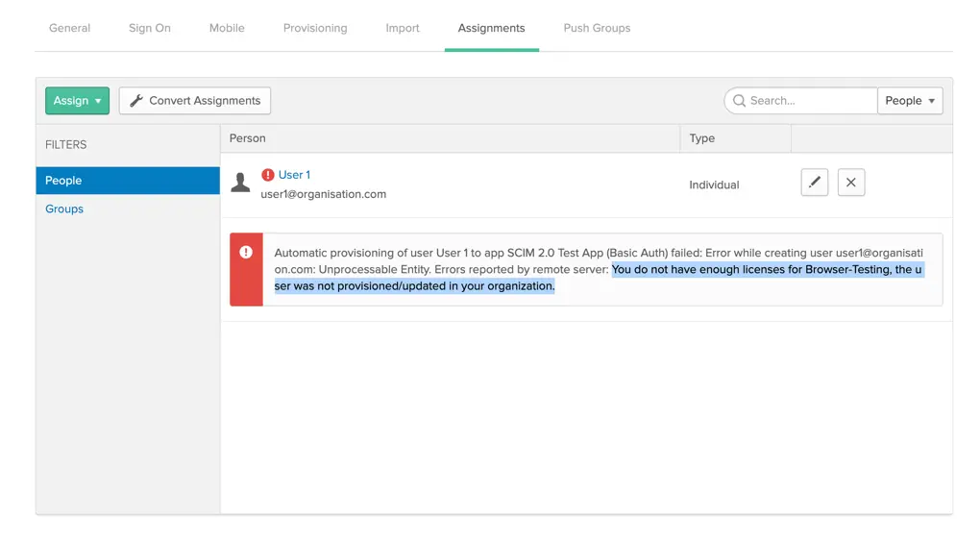Image resolution: width=980 pixels, height=541 pixels.
Task: Switch to Push Groups tab
Action: point(597,28)
